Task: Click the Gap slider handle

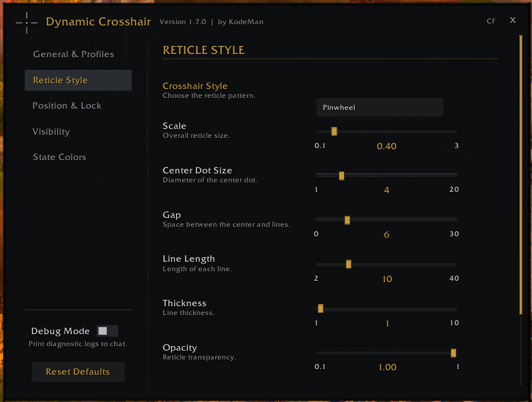Action: coord(347,220)
